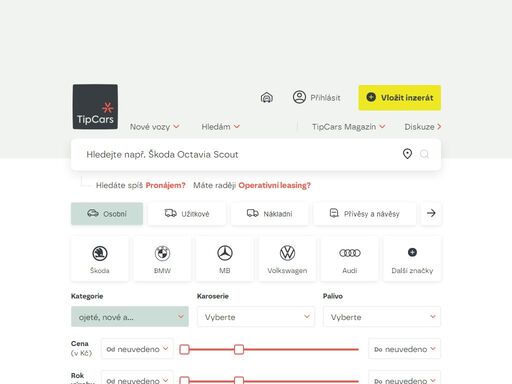
Task: Choose the Škoda brand logo
Action: (100, 253)
